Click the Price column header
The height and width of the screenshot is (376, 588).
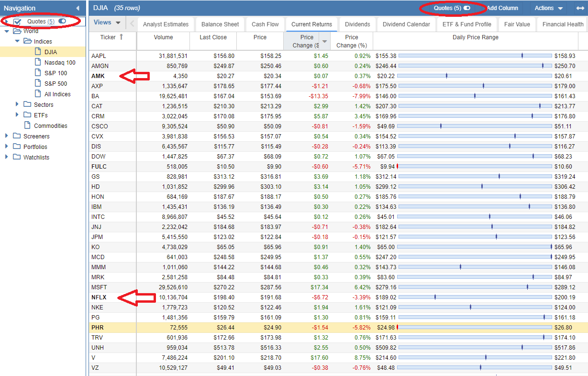(260, 41)
